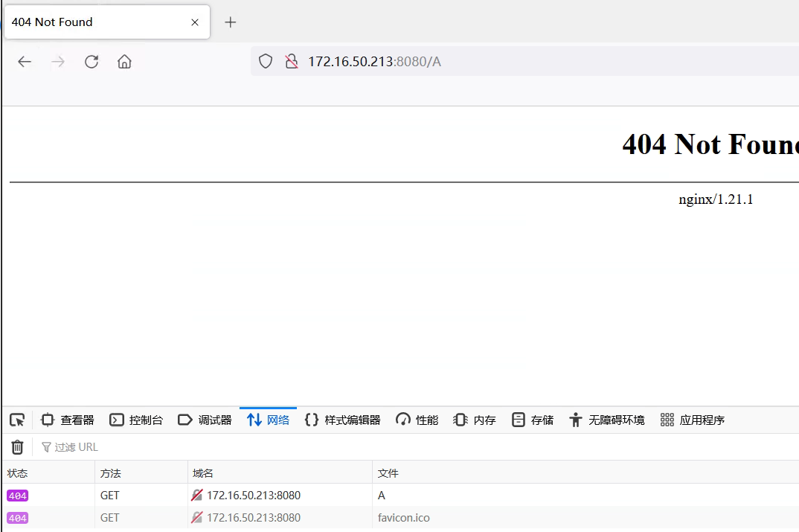Screen dimensions: 799x532
Task: Sort by the 文件 column header
Action: pyautogui.click(x=585, y=473)
